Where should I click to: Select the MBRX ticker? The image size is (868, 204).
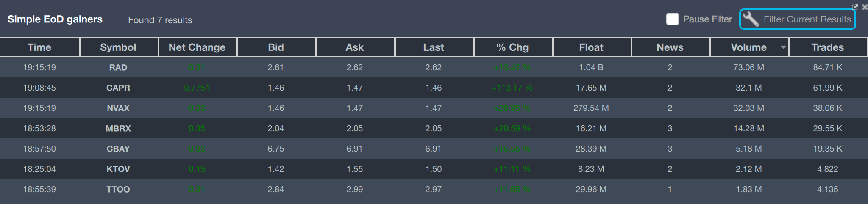click(x=118, y=129)
